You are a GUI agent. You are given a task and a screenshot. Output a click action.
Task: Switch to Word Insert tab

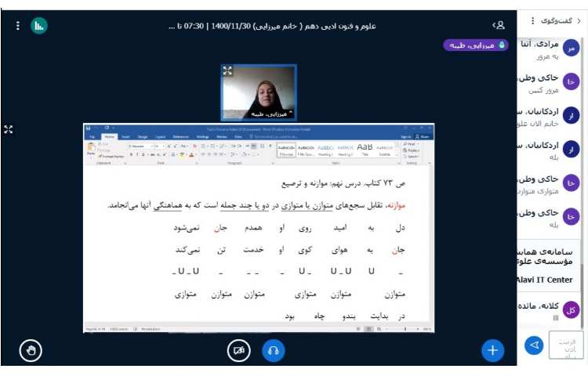[125, 137]
